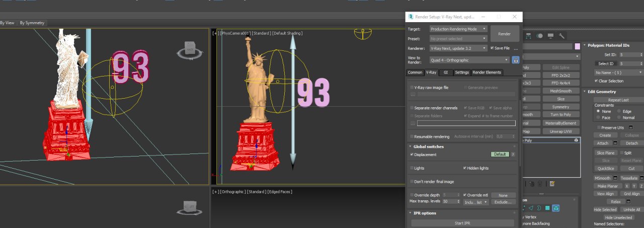Open the Hierarchy command panel tab

pyautogui.click(x=528, y=36)
